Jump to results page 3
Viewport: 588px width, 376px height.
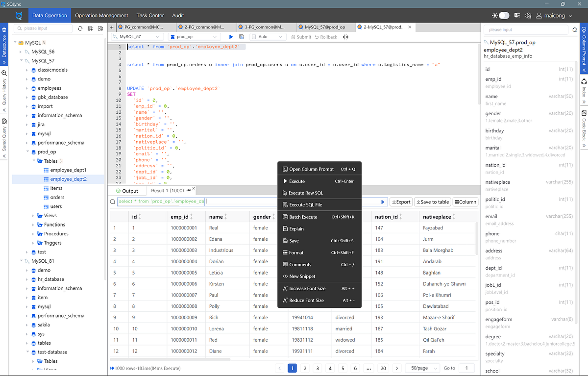click(317, 368)
